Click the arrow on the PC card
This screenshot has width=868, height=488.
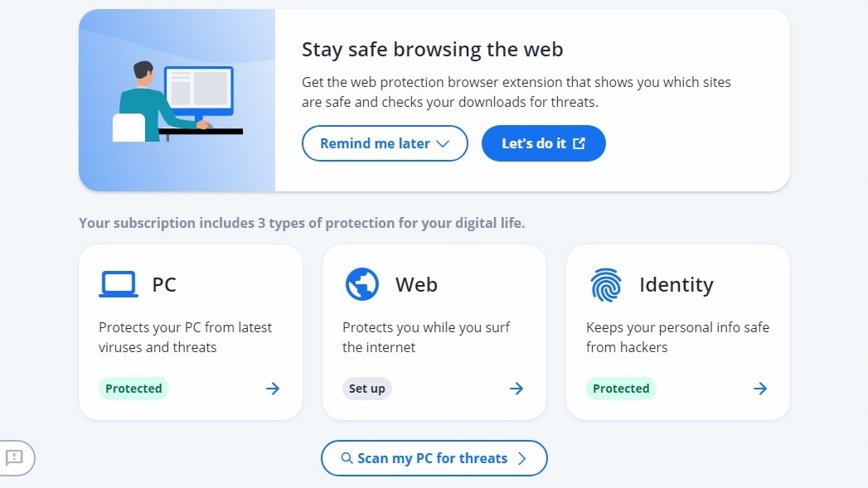click(x=273, y=388)
